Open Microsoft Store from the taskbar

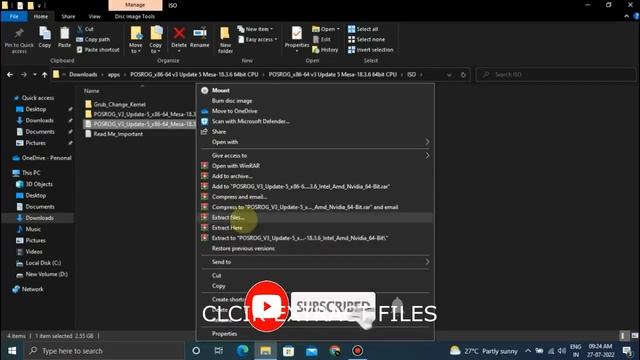289,351
